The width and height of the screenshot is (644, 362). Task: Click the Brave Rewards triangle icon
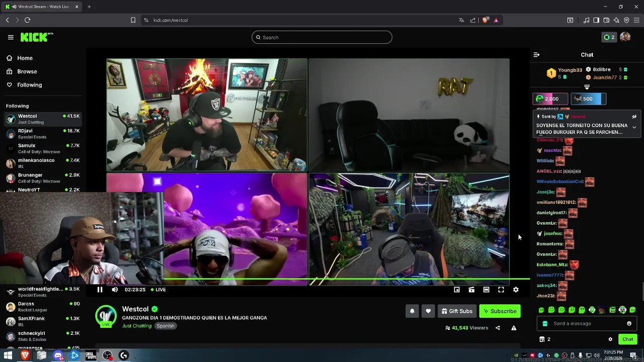pos(496,20)
